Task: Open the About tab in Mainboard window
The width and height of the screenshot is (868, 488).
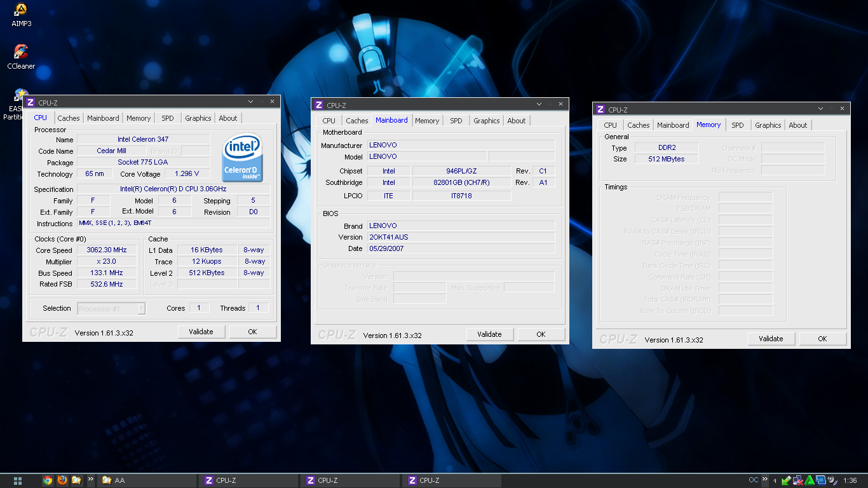Action: coord(517,121)
